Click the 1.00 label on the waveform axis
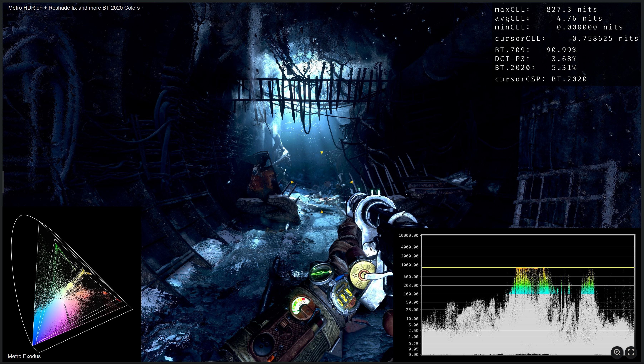The height and width of the screenshot is (364, 644). pos(413,337)
